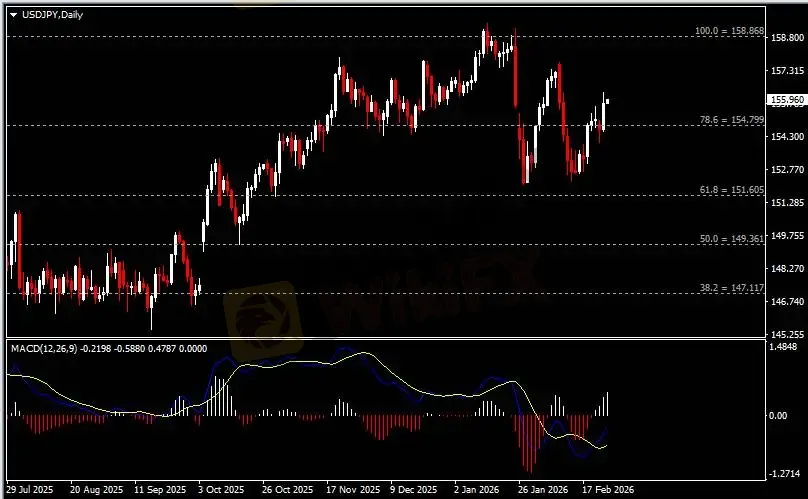
Task: Click the 29 Jul 2025 date marker
Action: (x=29, y=491)
